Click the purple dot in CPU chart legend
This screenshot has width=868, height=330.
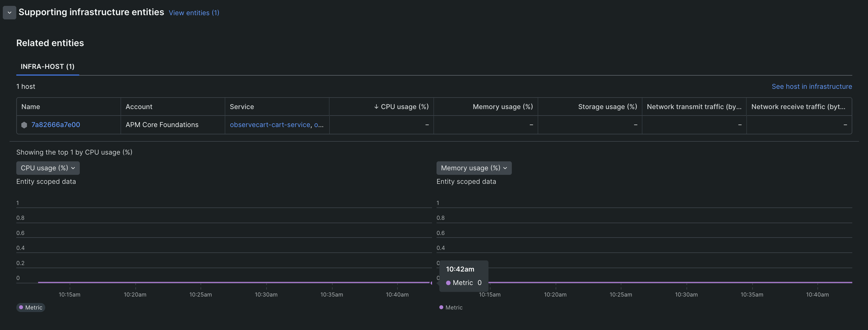[x=21, y=308]
